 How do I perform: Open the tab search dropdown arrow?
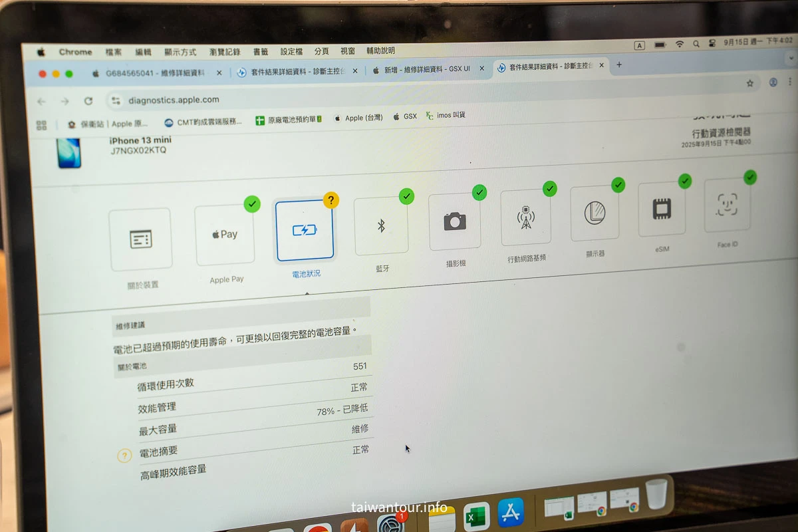point(791,59)
